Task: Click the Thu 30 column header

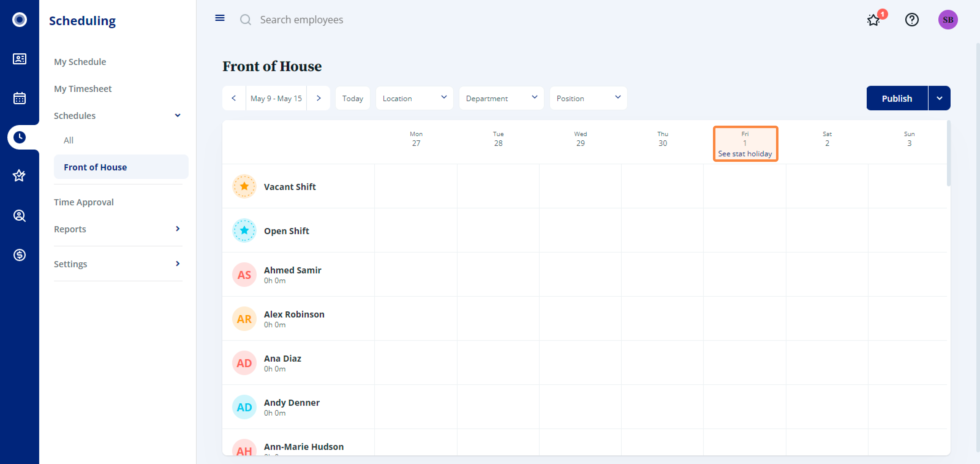Action: [x=663, y=139]
